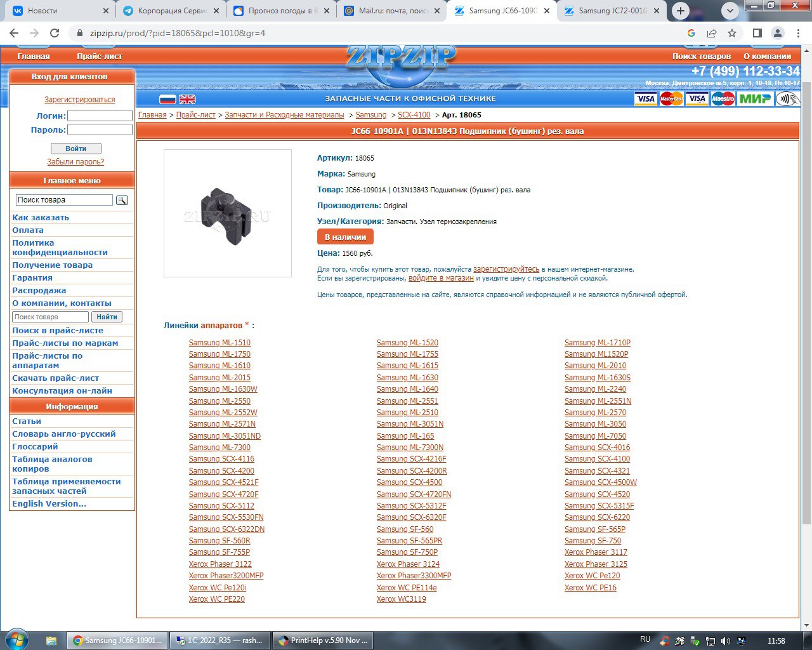
Task: Click 'зарегистрируйтесь' link in product text
Action: (506, 269)
